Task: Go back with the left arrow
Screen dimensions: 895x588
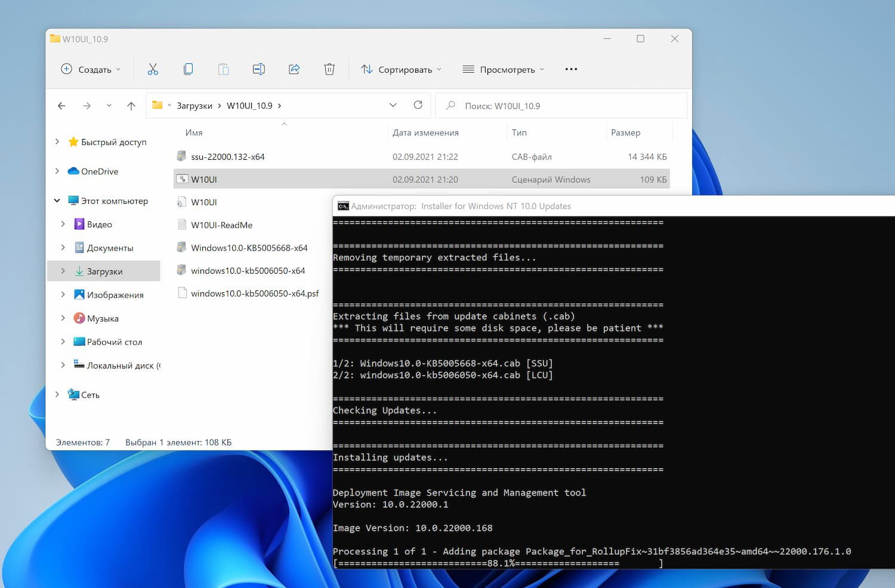Action: pos(61,106)
